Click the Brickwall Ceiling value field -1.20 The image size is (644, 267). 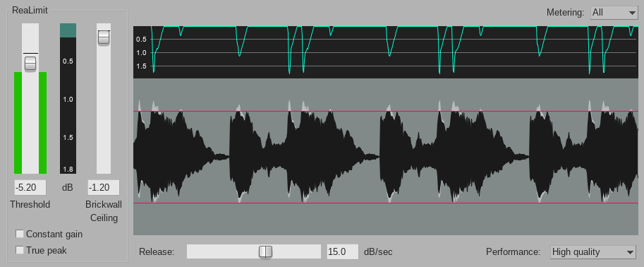104,188
